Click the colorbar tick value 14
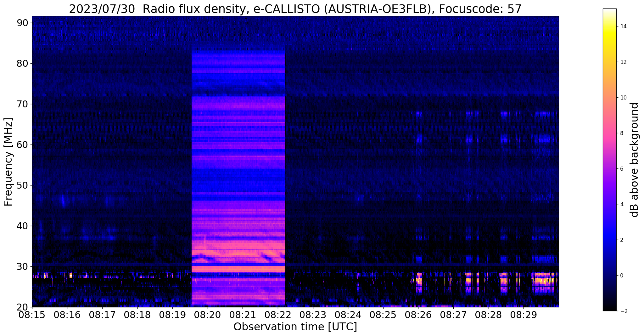Screen dimensions: 644x336 [623, 26]
